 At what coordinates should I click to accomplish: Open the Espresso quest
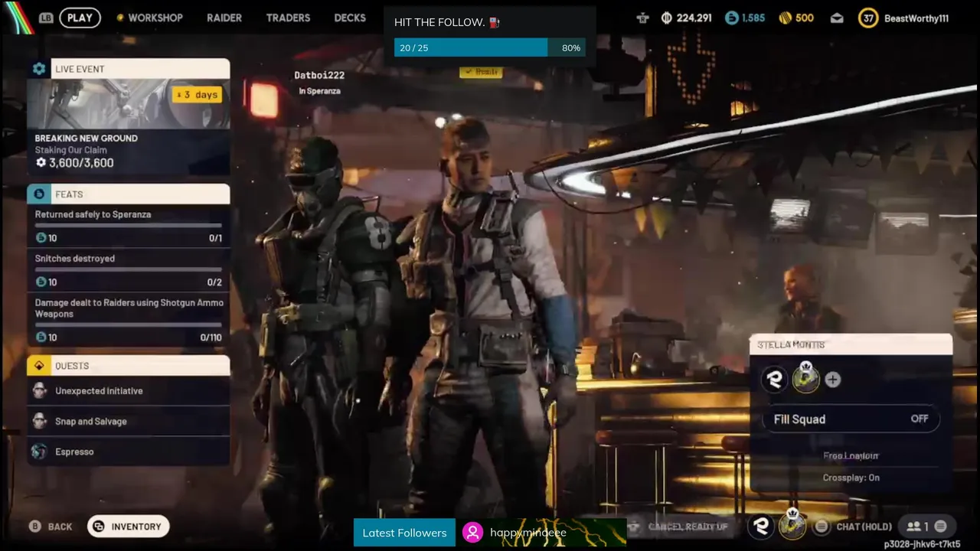pyautogui.click(x=129, y=452)
